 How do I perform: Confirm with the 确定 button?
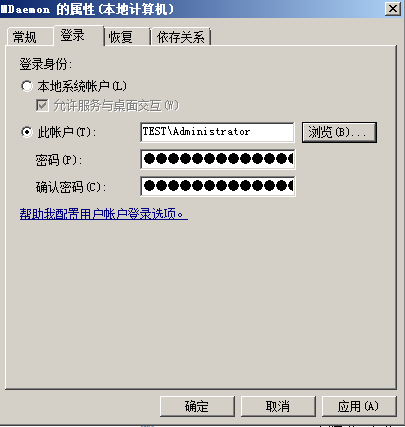[197, 406]
